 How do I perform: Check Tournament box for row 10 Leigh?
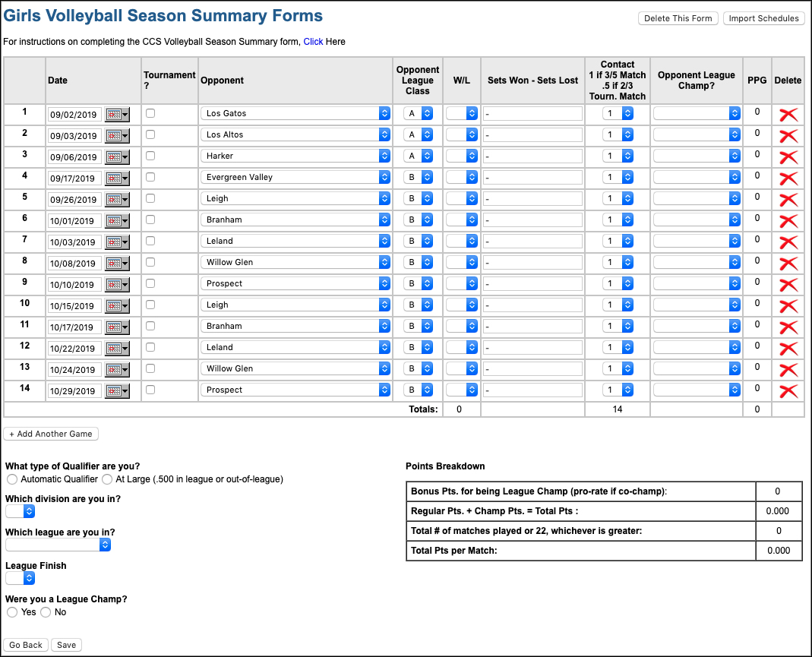click(150, 305)
